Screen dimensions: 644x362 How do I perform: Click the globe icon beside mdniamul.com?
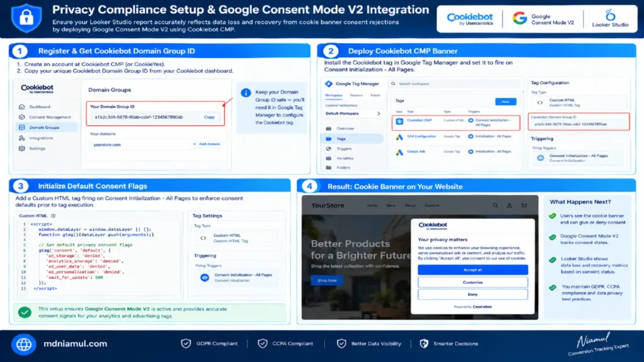click(x=24, y=344)
